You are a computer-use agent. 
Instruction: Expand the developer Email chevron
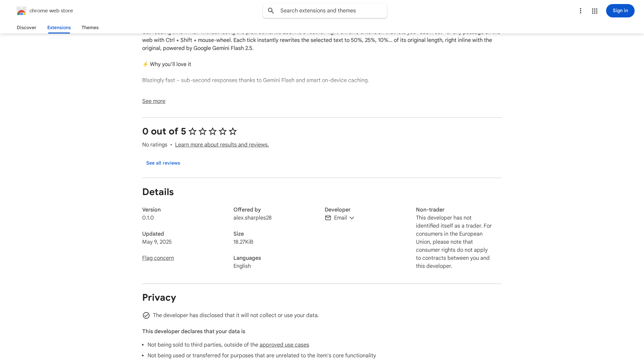click(x=352, y=218)
